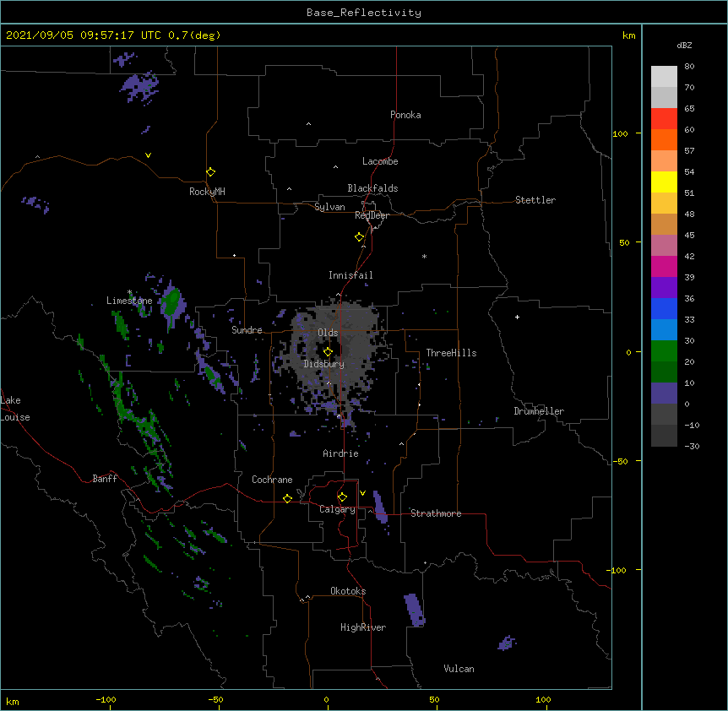Image resolution: width=728 pixels, height=711 pixels.
Task: Click the blue 36 dBZ color swatch
Action: pos(664,308)
